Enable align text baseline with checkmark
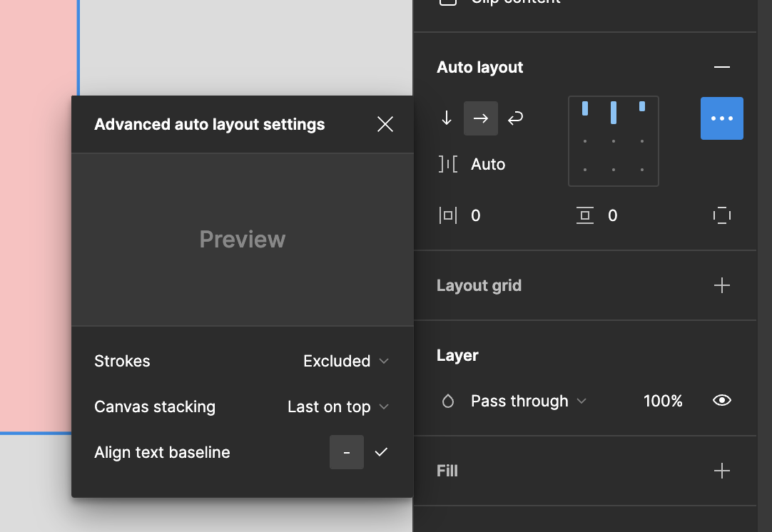Screen dimensions: 772x532 coord(381,452)
